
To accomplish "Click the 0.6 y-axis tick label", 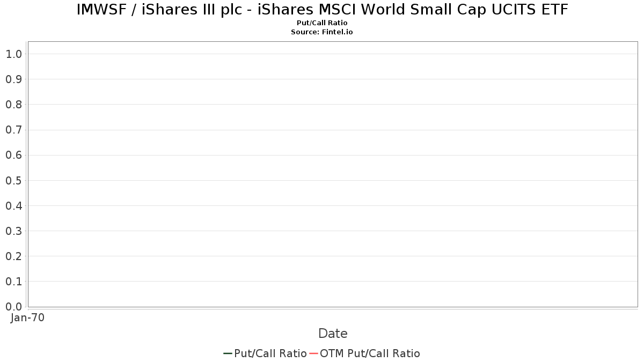I will click(x=14, y=155).
